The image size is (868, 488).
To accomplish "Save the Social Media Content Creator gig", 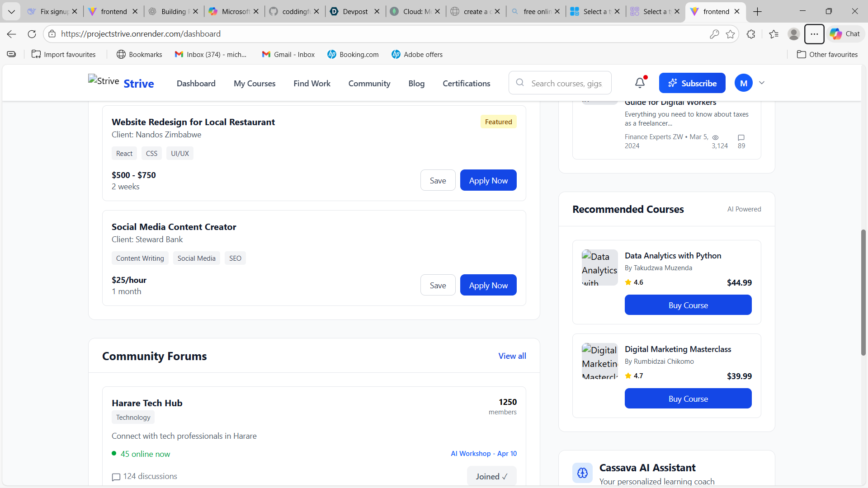I will (x=438, y=285).
